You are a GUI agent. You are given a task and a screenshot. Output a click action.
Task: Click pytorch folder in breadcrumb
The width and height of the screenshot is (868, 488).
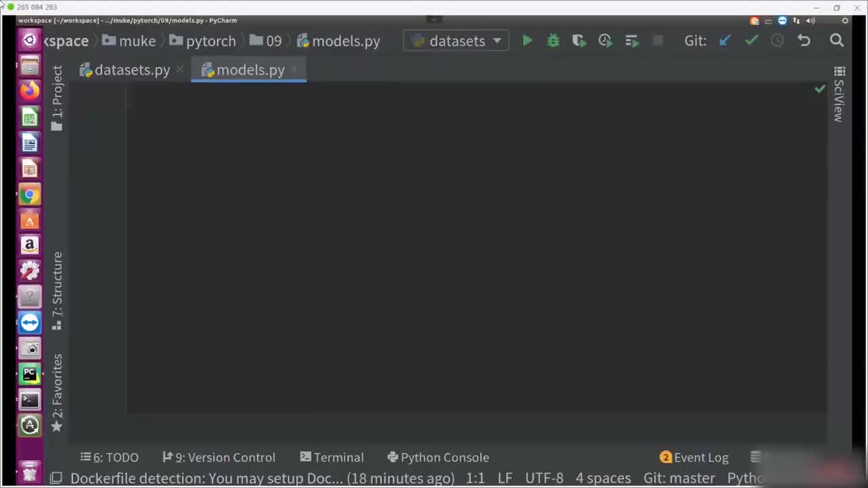[203, 41]
